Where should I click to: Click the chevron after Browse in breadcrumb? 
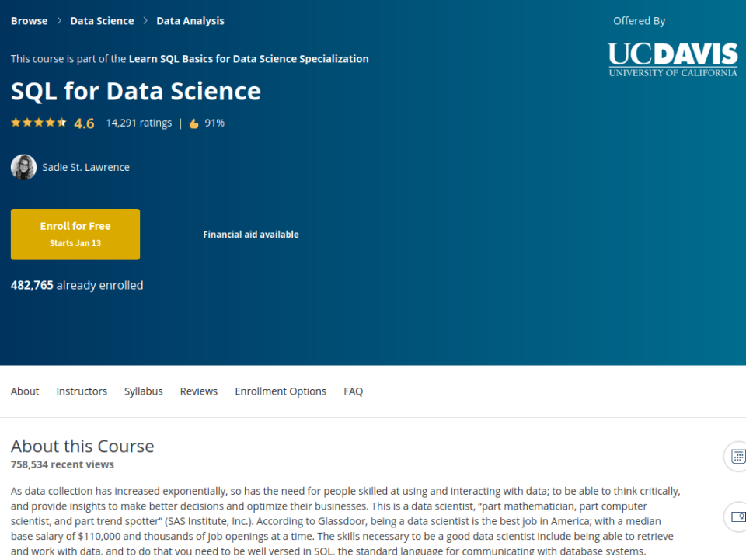59,21
